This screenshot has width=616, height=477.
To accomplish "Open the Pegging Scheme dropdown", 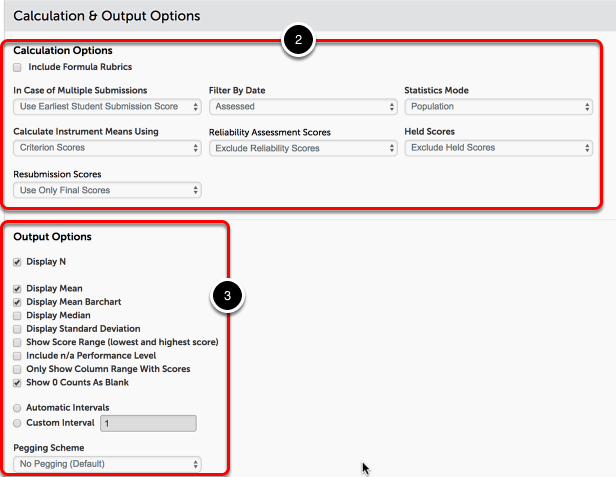I will pyautogui.click(x=107, y=464).
